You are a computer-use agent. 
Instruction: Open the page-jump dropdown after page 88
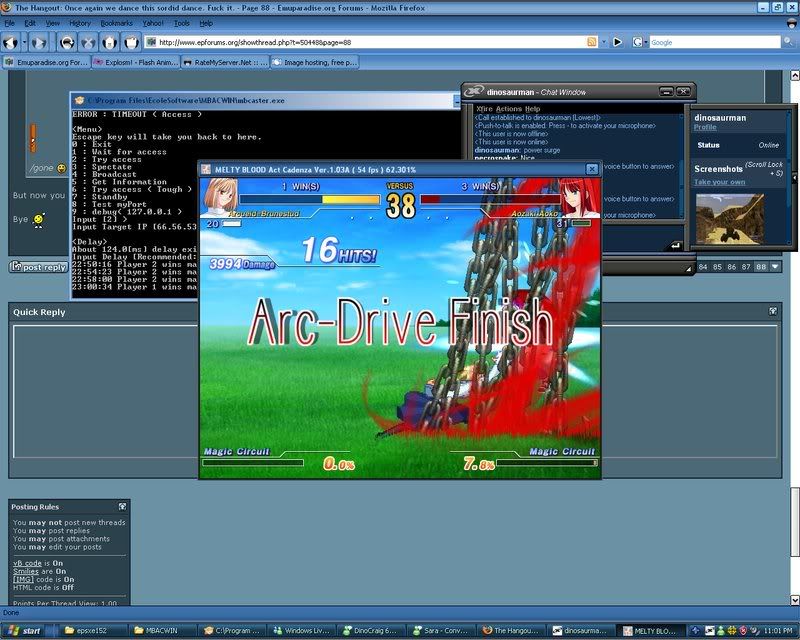[775, 267]
